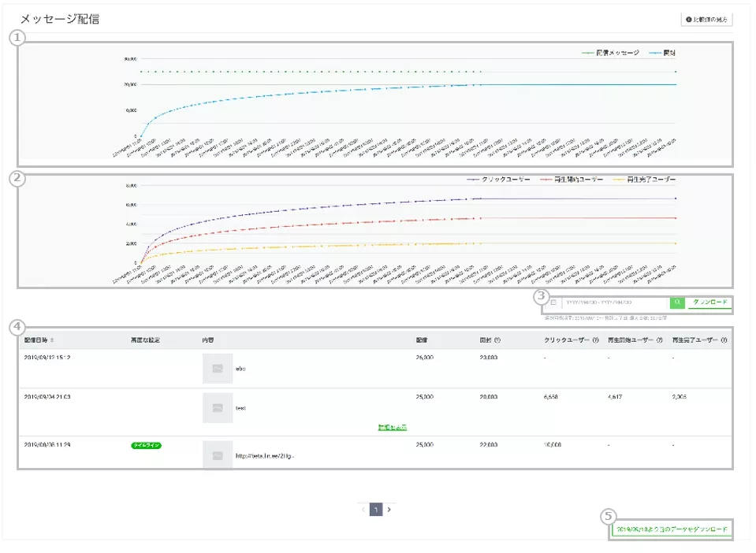
Task: Click the green タイムライン tag
Action: pos(147,445)
